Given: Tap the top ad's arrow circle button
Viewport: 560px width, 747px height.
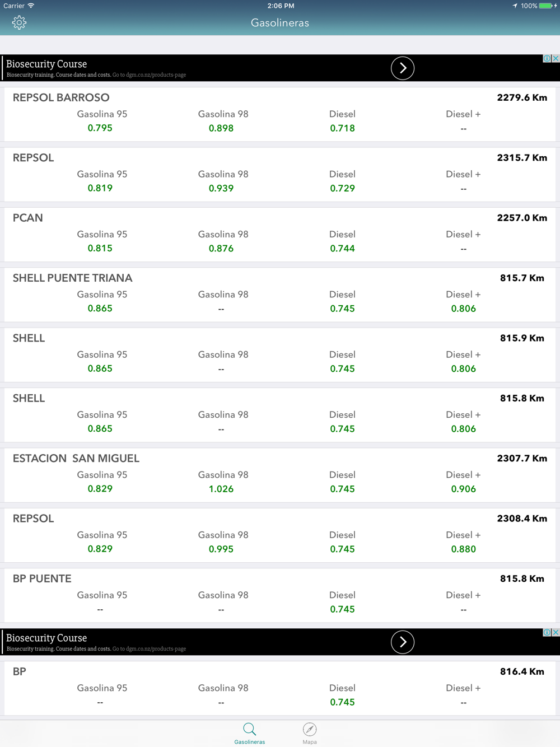Looking at the screenshot, I should [402, 68].
